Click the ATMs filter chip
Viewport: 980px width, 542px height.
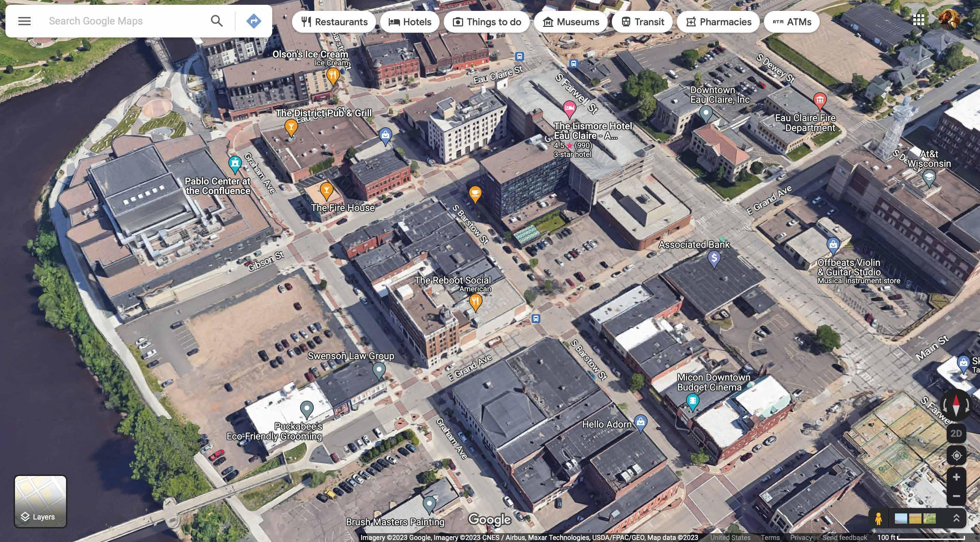[792, 22]
